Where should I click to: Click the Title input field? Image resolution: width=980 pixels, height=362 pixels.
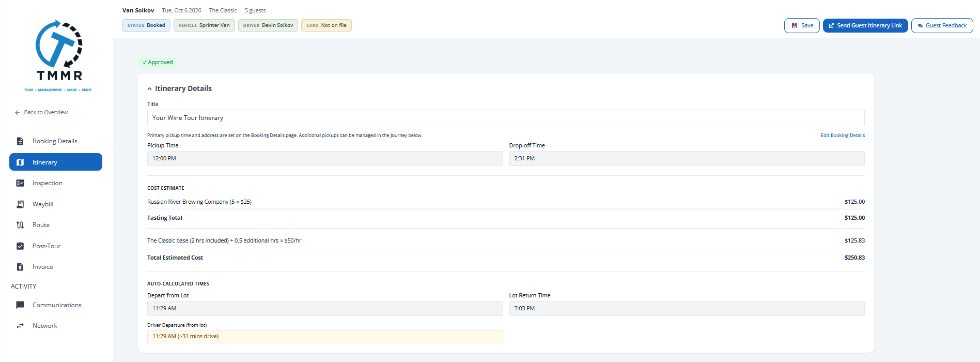click(506, 118)
